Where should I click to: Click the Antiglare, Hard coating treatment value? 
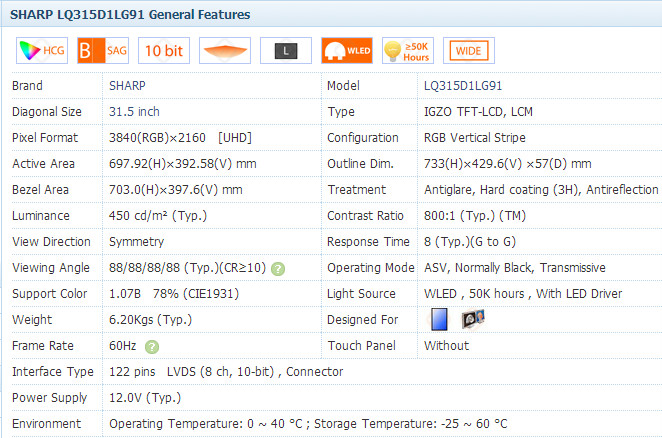[541, 190]
